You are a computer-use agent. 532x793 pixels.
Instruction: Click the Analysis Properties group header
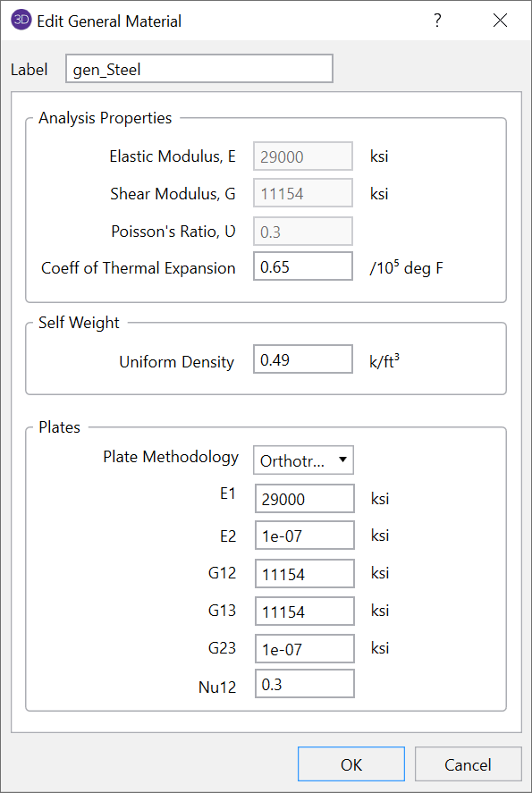[105, 118]
